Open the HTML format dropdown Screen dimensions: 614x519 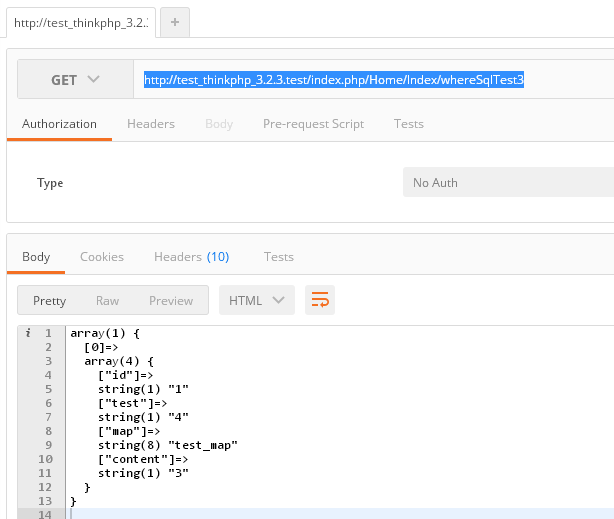pyautogui.click(x=256, y=300)
